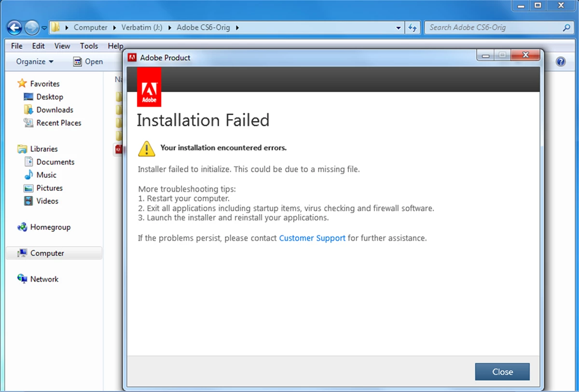Go forward with Explorer forward arrow

pyautogui.click(x=32, y=27)
